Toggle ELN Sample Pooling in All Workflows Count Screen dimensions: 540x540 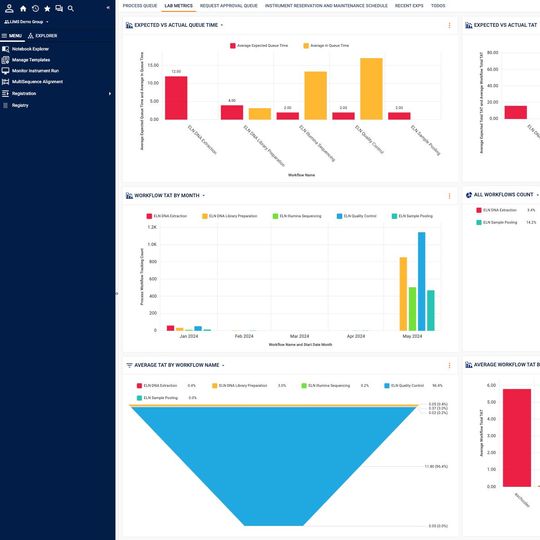pos(497,222)
